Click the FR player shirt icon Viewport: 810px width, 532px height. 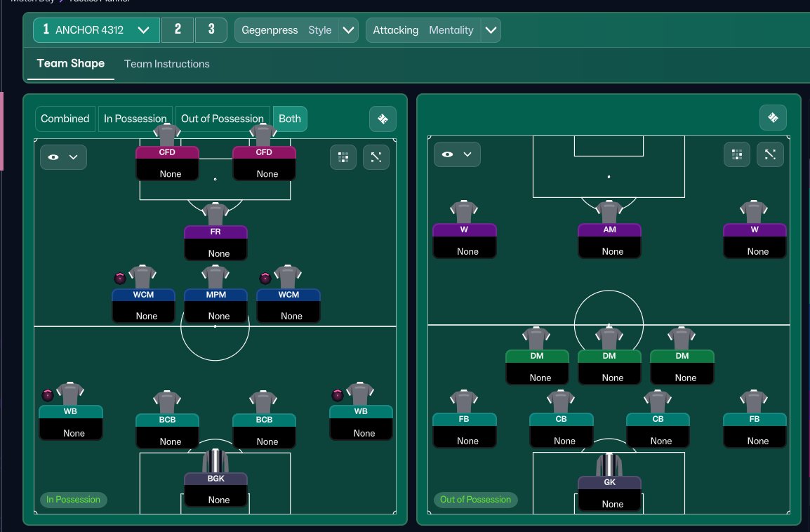coord(215,214)
